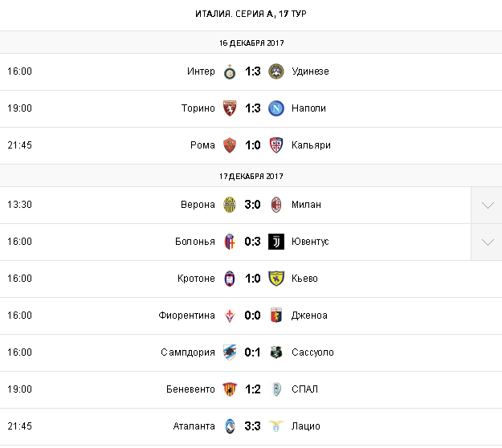Select the Кальяри team name
This screenshot has height=448, width=502.
[x=311, y=145]
